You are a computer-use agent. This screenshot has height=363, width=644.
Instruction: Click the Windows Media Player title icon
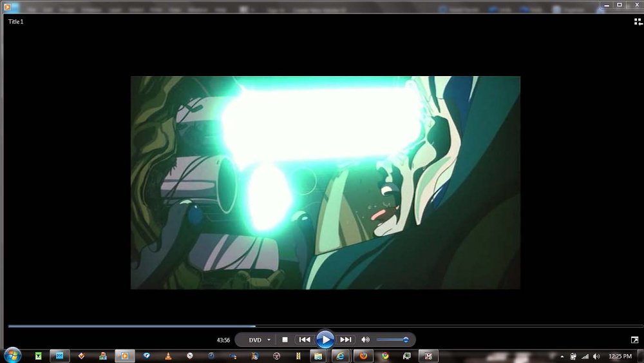pos(7,7)
